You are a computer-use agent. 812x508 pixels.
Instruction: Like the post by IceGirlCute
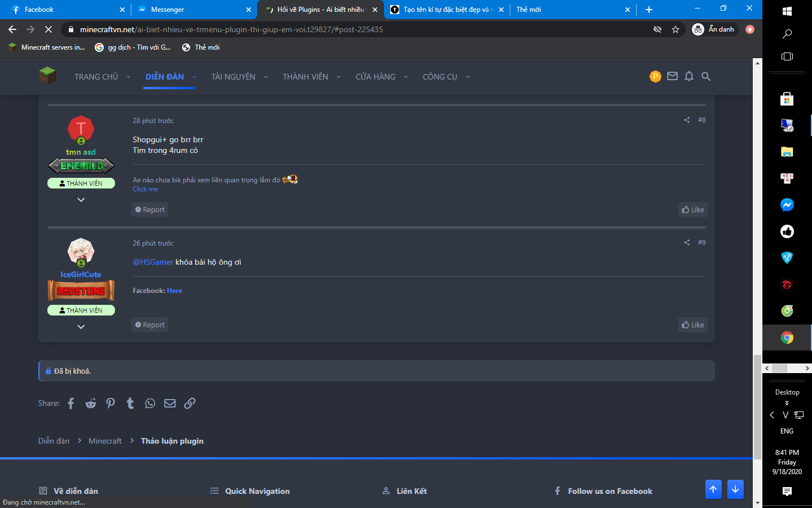click(x=693, y=325)
